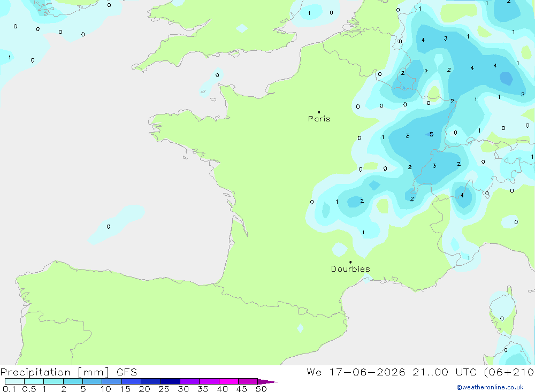
Task: Click the '(06+210' forecast run text
Action: (509, 372)
